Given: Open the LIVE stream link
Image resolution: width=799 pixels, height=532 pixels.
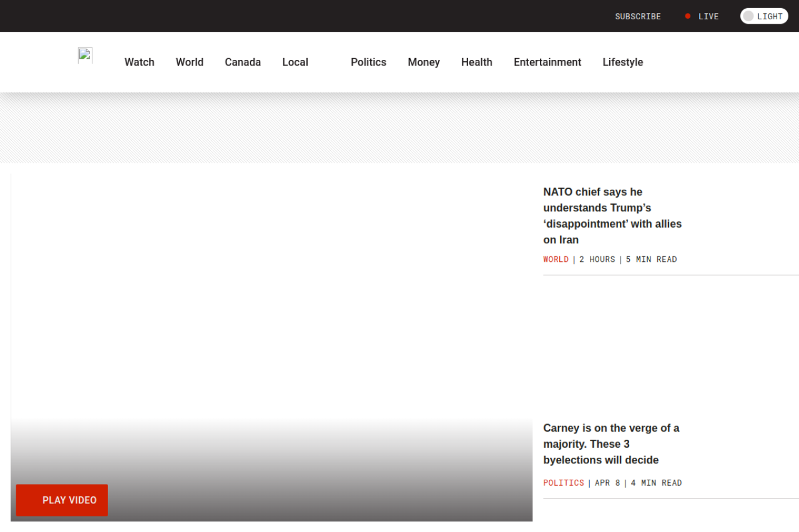Looking at the screenshot, I should click(x=708, y=16).
